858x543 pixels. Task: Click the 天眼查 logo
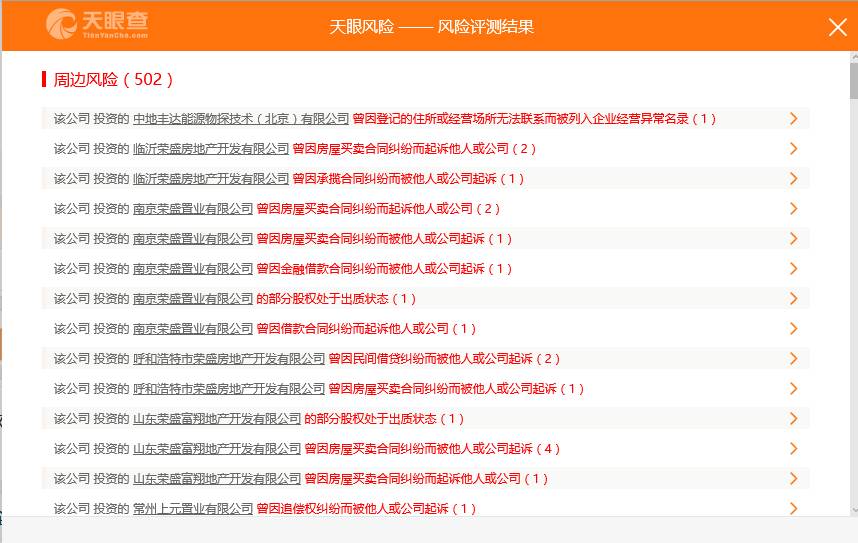[97, 24]
